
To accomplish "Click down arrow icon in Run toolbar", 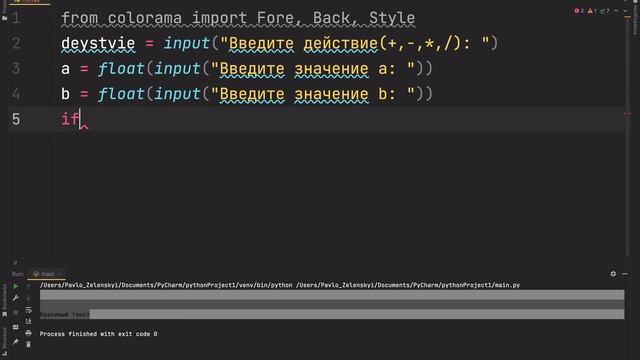I will pos(28,298).
